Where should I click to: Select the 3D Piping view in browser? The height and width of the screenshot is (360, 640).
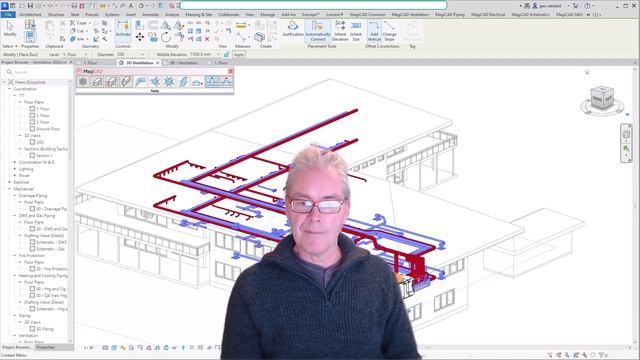pos(45,329)
